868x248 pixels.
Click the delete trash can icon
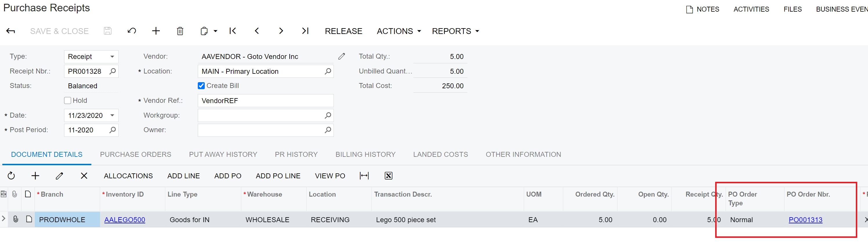point(180,31)
